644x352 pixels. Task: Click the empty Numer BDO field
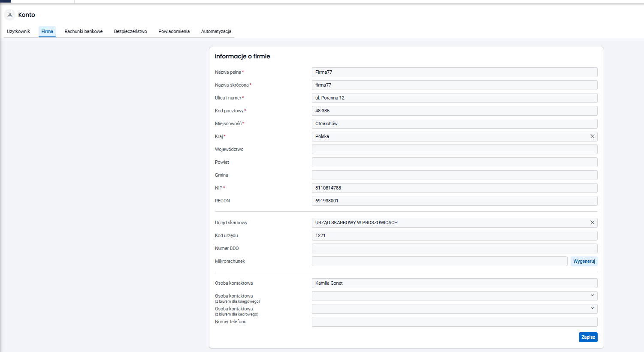point(455,248)
